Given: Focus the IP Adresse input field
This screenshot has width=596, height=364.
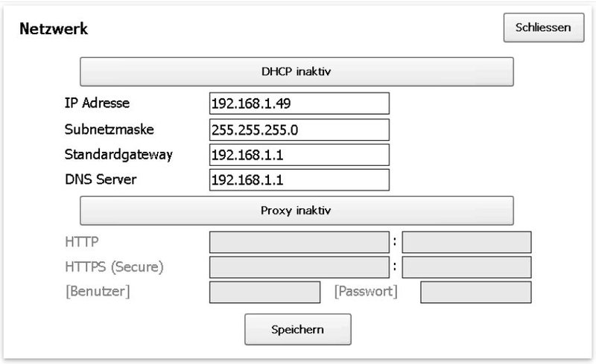Looking at the screenshot, I should (299, 103).
